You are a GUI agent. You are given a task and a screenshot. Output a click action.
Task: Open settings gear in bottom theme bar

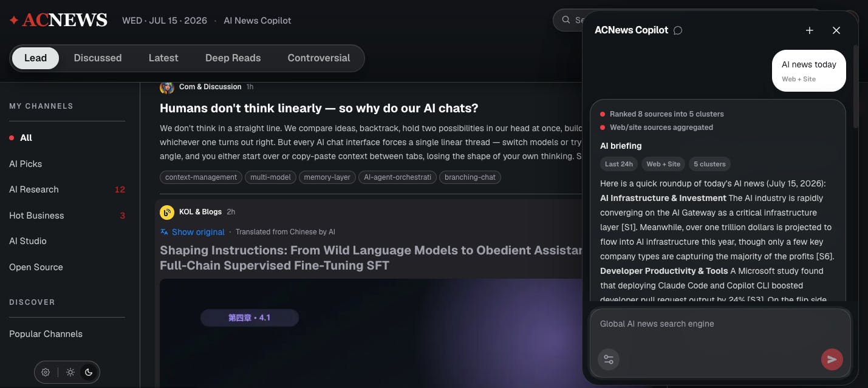coord(46,372)
